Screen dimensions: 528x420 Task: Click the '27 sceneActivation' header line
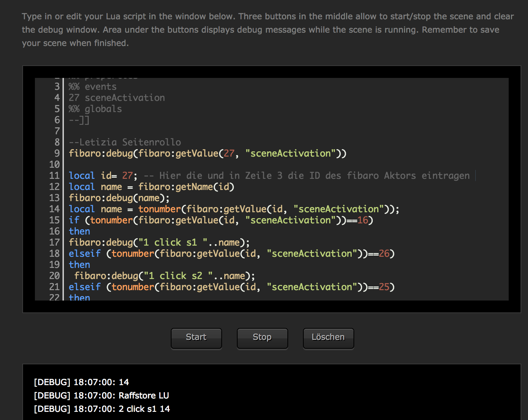pos(117,98)
